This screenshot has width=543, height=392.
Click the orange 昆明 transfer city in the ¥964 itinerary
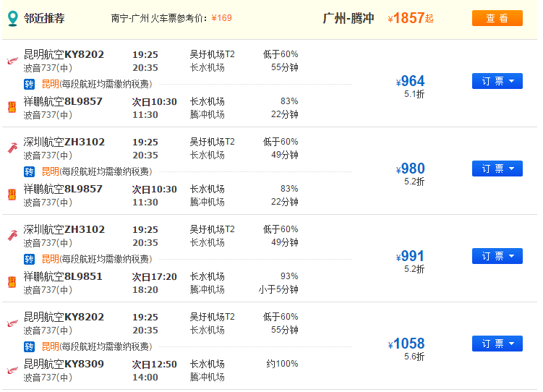50,84
